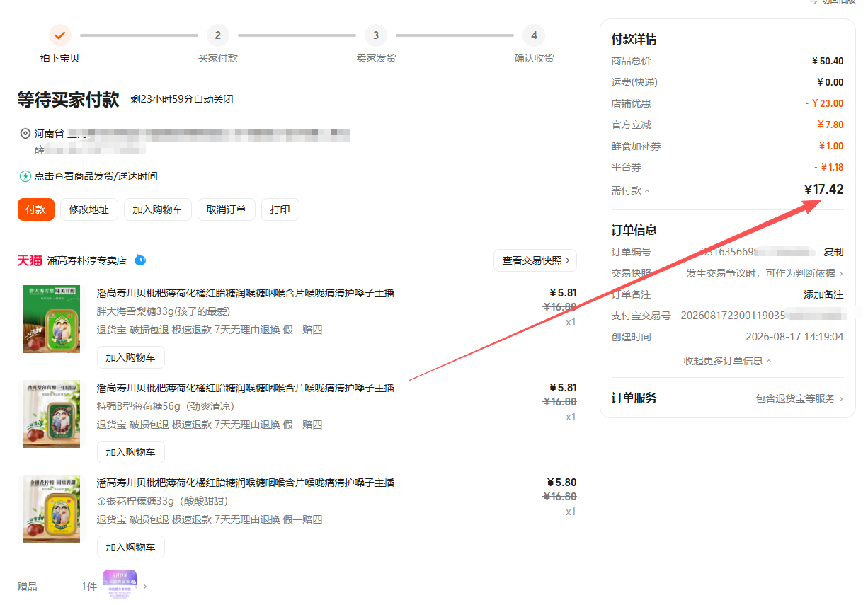Click 加入购物车 next to 取消订单
868x605 pixels.
coord(158,209)
